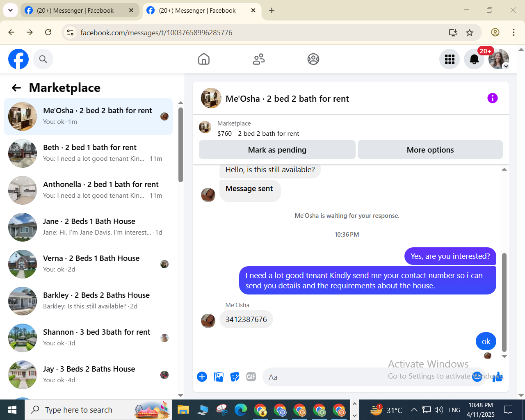Go back in browser history
This screenshot has width=525, height=420.
11,32
